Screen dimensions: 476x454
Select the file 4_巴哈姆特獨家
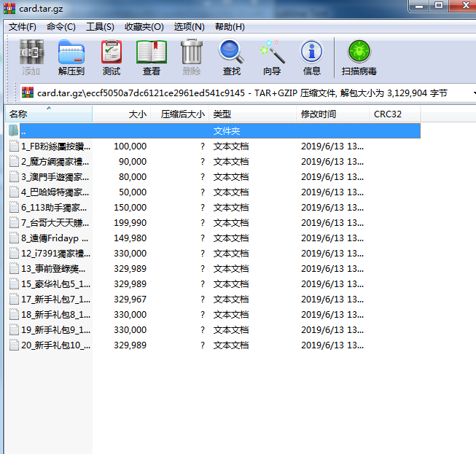[55, 192]
